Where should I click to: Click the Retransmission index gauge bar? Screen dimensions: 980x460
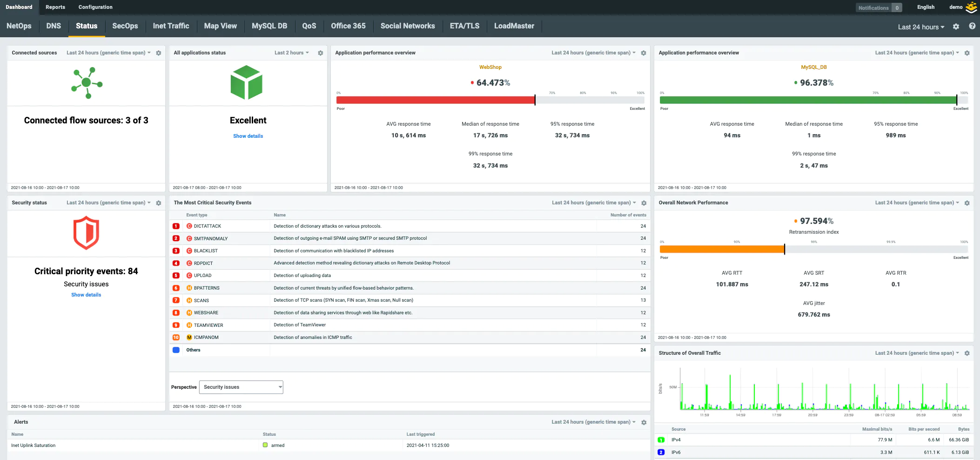721,249
